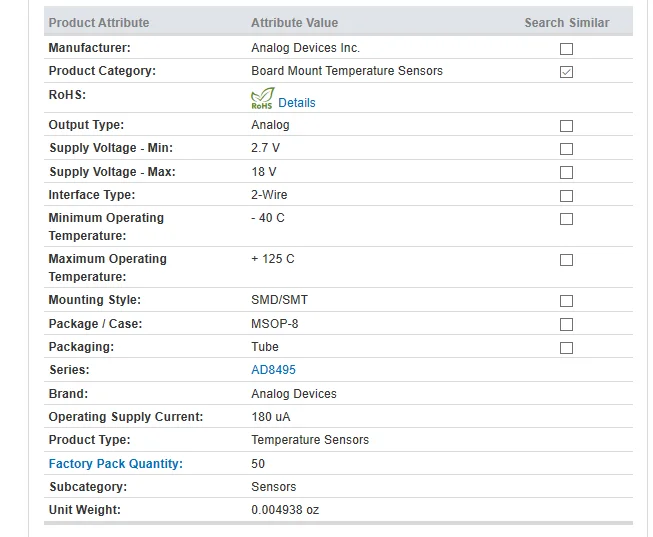Click the Operating Supply Current: label
The width and height of the screenshot is (653, 537).
[126, 417]
